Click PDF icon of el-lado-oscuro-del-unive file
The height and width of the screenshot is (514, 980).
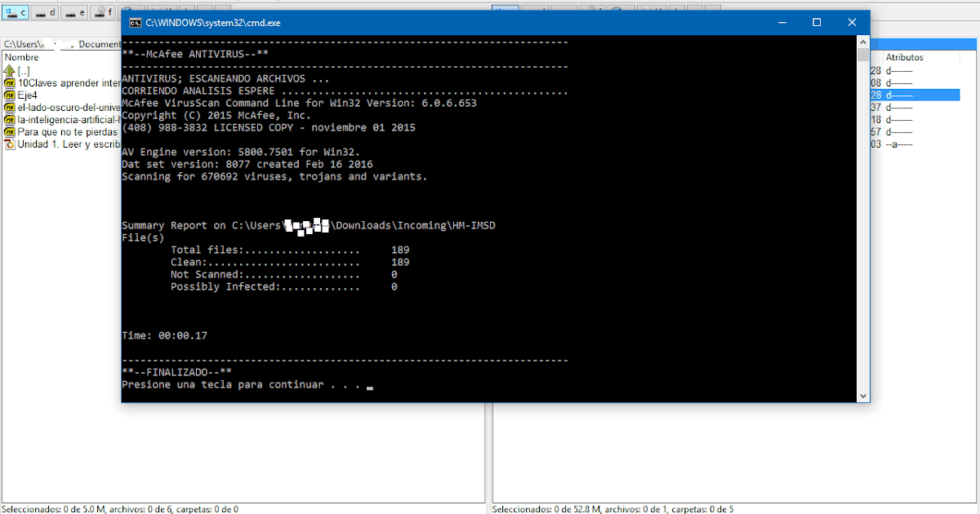click(10, 108)
